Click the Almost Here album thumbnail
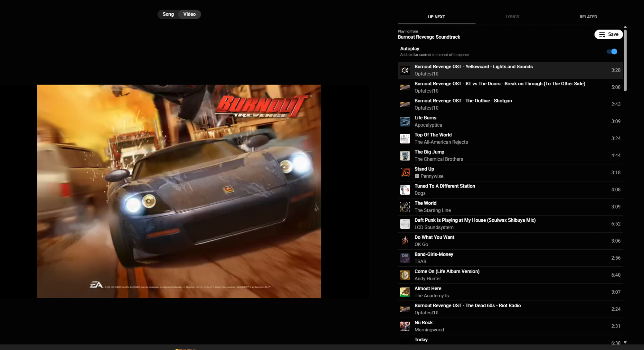 [405, 292]
